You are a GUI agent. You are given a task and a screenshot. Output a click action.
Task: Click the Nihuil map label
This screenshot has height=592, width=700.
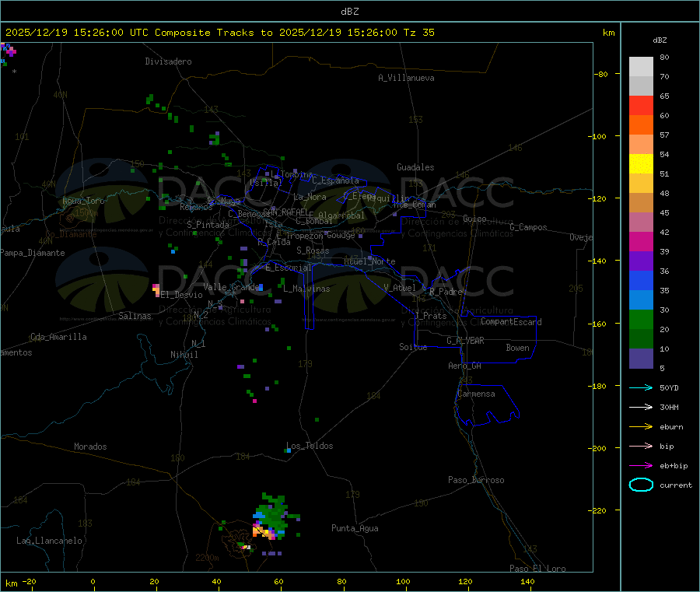click(x=184, y=355)
